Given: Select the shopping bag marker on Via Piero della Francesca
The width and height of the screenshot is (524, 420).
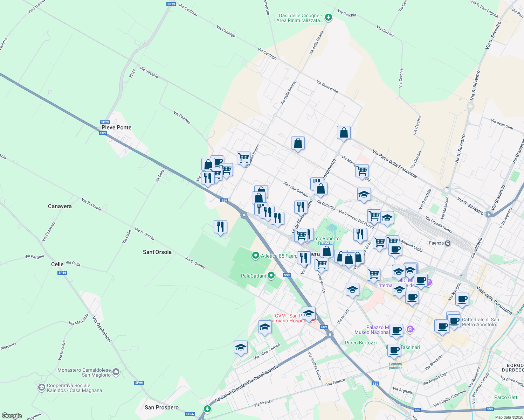Looking at the screenshot, I should point(344,133).
